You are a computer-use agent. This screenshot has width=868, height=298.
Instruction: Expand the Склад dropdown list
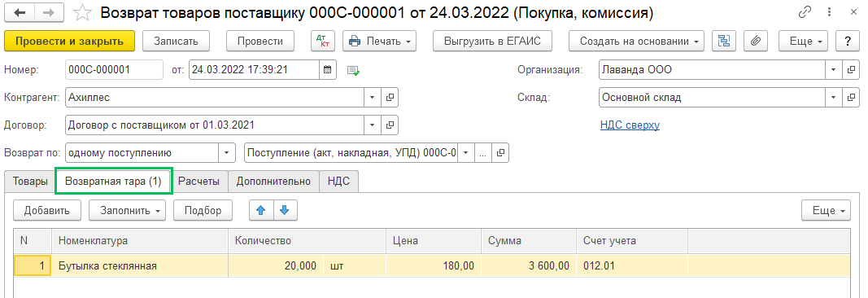[834, 98]
